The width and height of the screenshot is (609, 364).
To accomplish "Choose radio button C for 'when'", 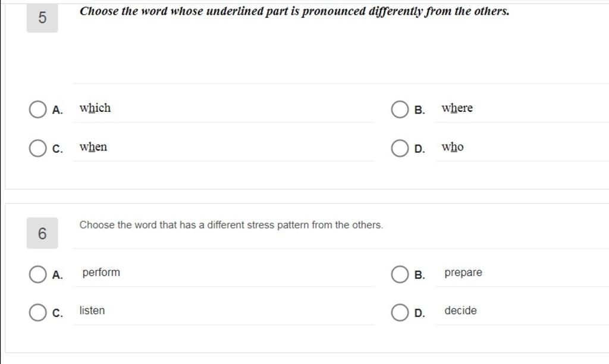I will (37, 148).
